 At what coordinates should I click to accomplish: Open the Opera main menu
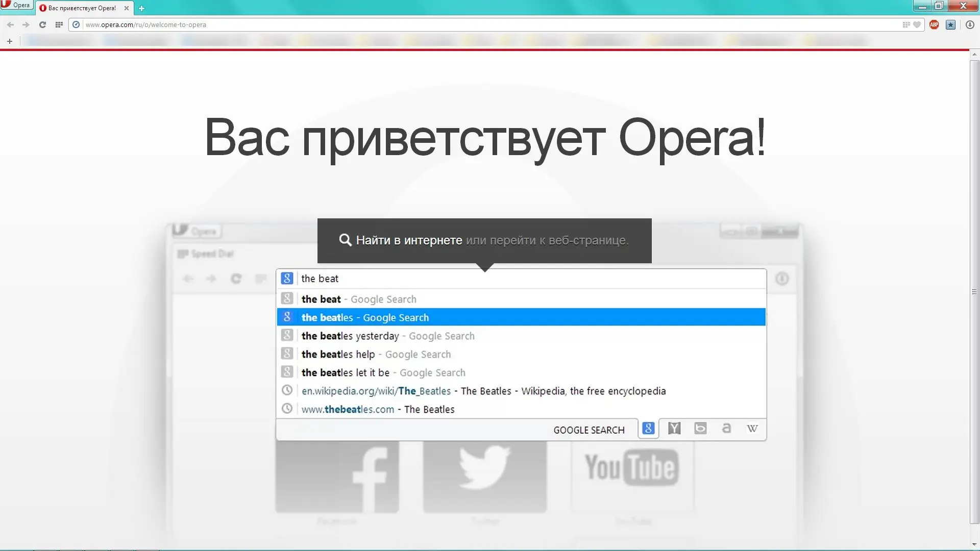click(x=16, y=5)
